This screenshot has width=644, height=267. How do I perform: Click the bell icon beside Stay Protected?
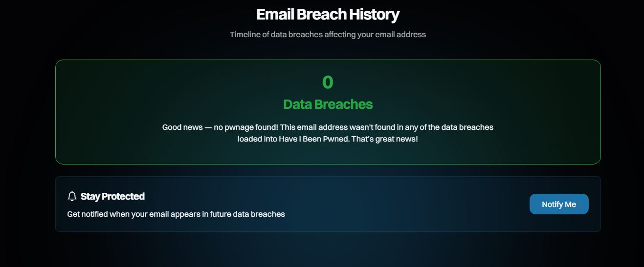click(x=72, y=196)
